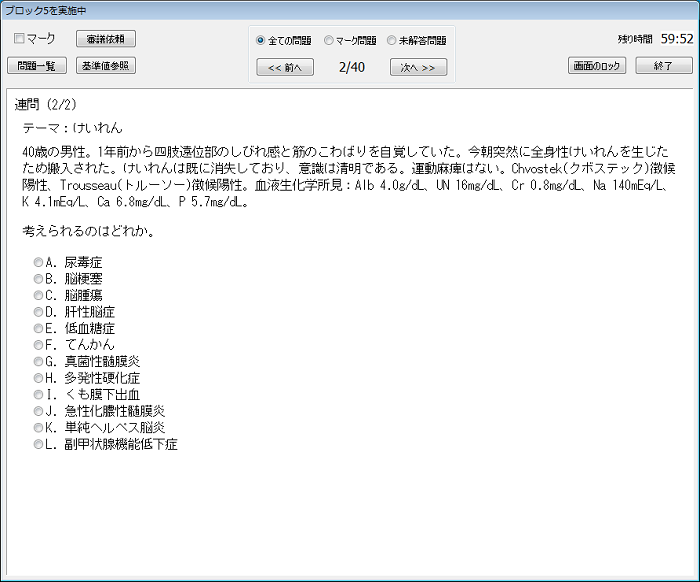Click the テーマ：けいれん theme line
Screen dimensions: 700x582
coord(72,128)
